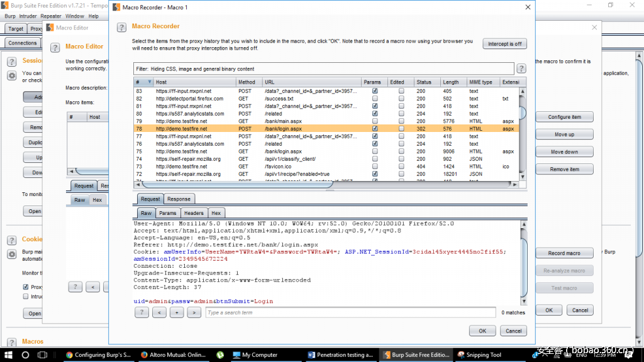644x362 pixels.
Task: Click the help icon beside the filter bar
Action: tap(521, 69)
